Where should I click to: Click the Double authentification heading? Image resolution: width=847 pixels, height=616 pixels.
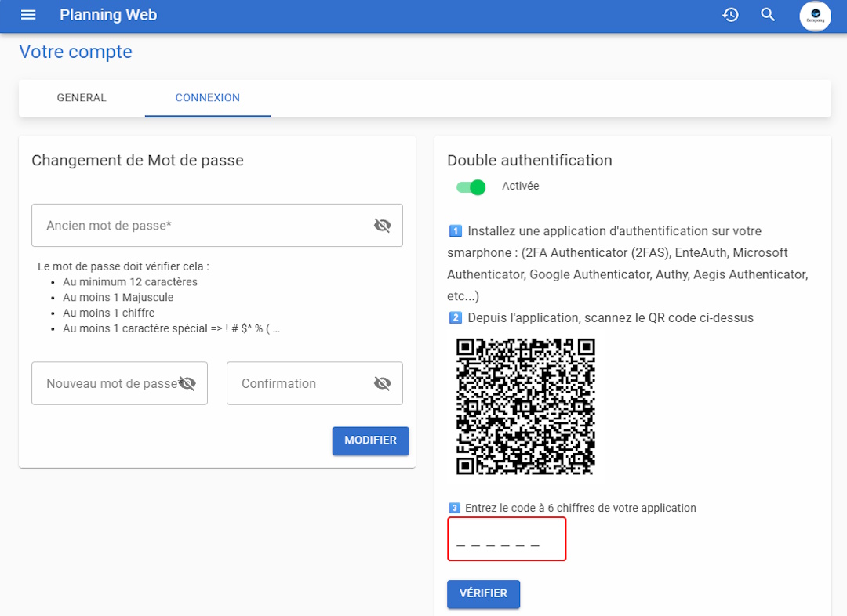(x=529, y=161)
